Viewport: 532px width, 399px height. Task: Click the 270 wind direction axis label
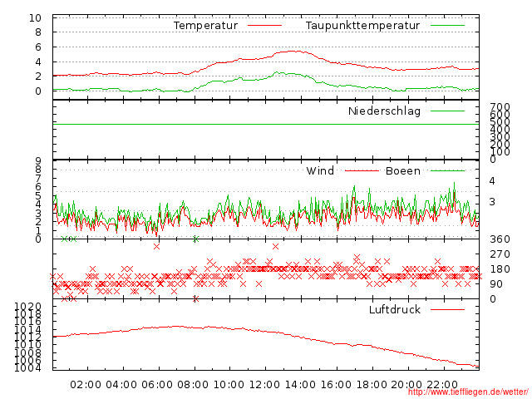click(500, 254)
